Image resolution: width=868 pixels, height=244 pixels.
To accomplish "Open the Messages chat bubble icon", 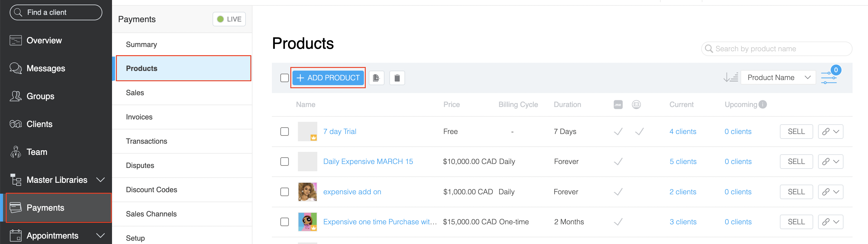I will pyautogui.click(x=15, y=68).
